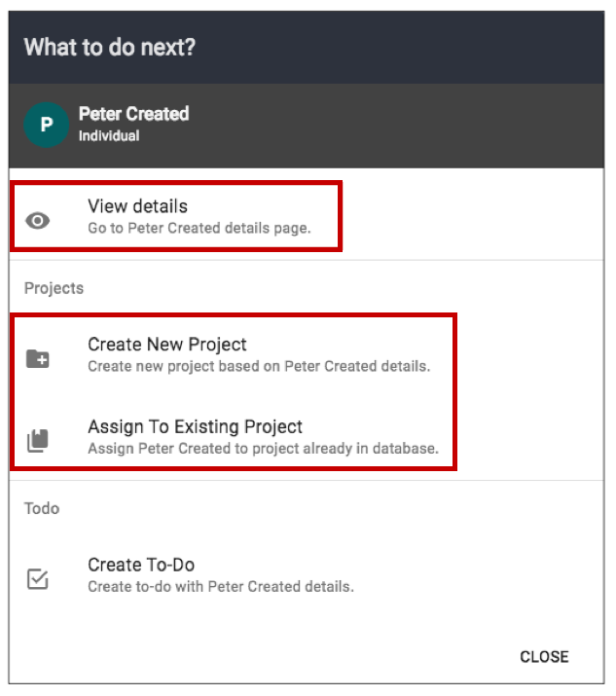Click 'Create new project based on Peter Created' description
Viewport: 616px width, 696px height.
[x=259, y=366]
